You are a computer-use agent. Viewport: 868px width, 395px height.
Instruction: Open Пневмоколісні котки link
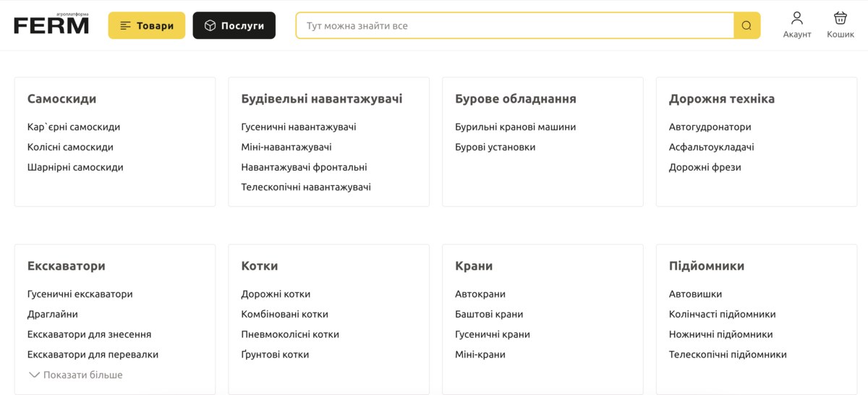click(290, 334)
